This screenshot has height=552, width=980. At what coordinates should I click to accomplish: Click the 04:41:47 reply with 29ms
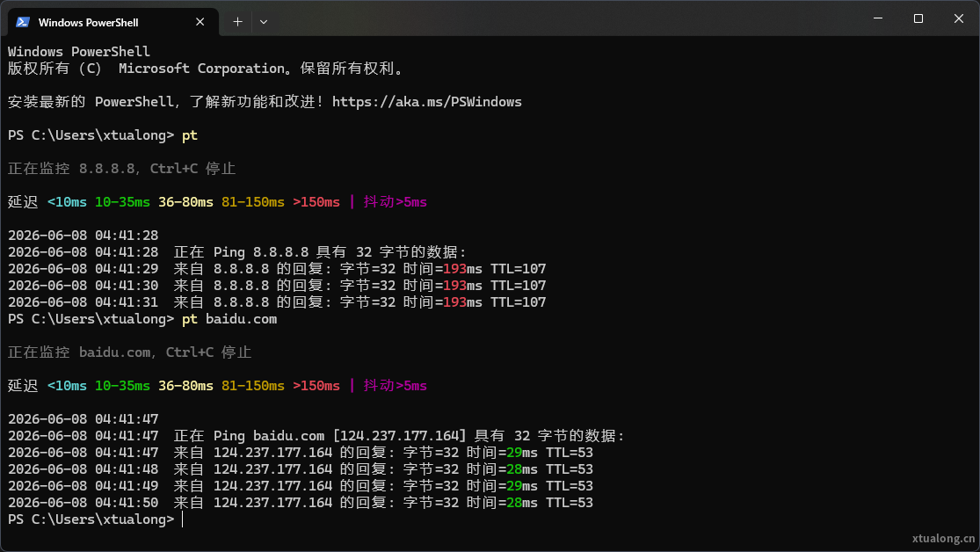(x=301, y=453)
